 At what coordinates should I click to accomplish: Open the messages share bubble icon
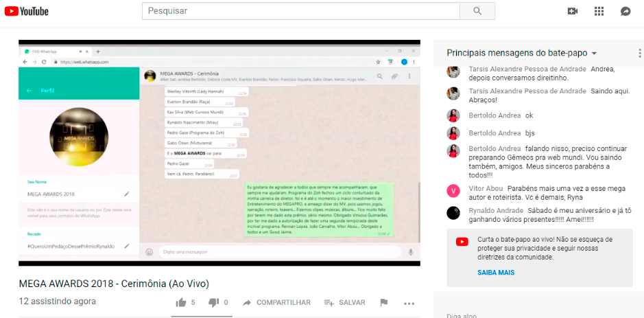click(x=625, y=11)
